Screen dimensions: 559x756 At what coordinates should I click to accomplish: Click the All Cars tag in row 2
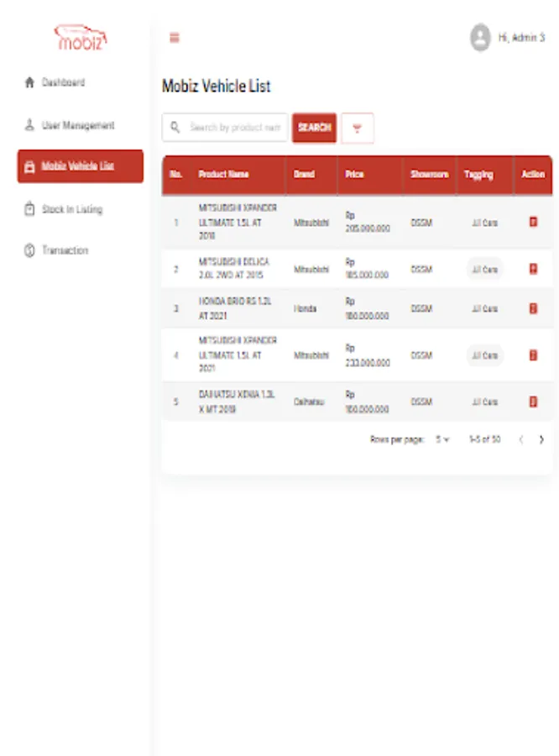[x=484, y=269]
